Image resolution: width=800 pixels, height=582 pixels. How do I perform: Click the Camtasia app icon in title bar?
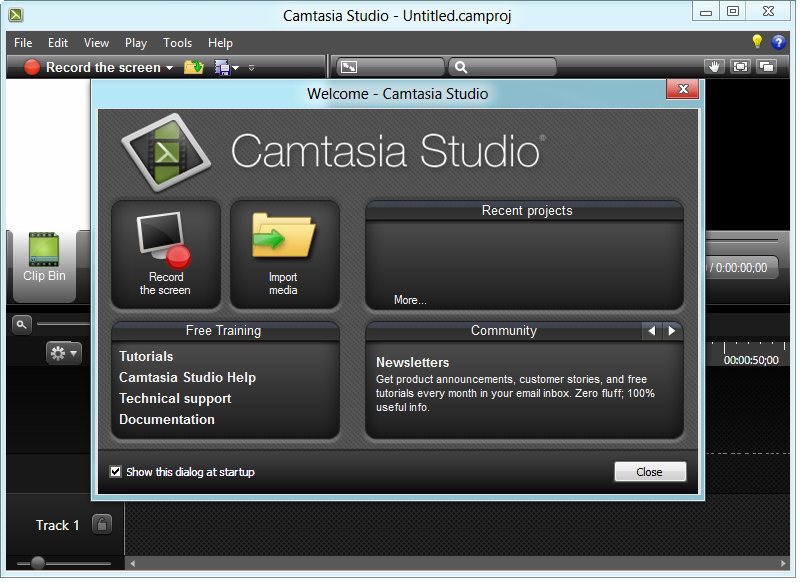pyautogui.click(x=16, y=15)
